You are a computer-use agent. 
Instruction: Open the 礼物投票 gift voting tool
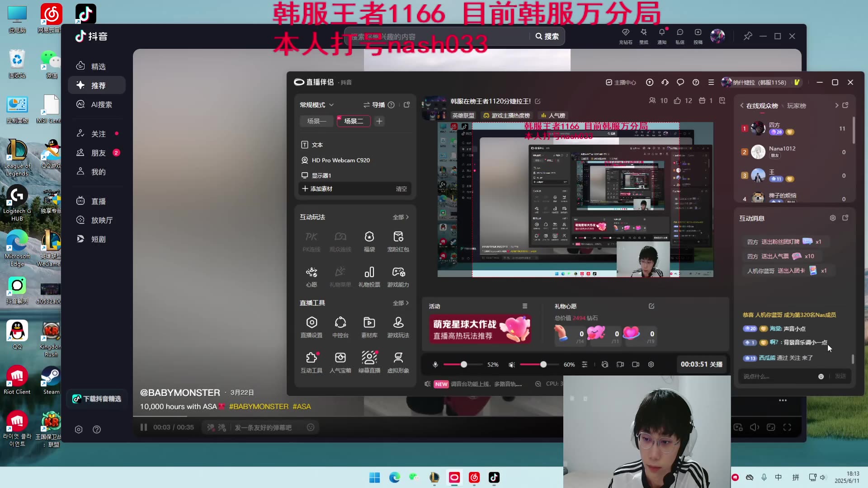pos(369,277)
